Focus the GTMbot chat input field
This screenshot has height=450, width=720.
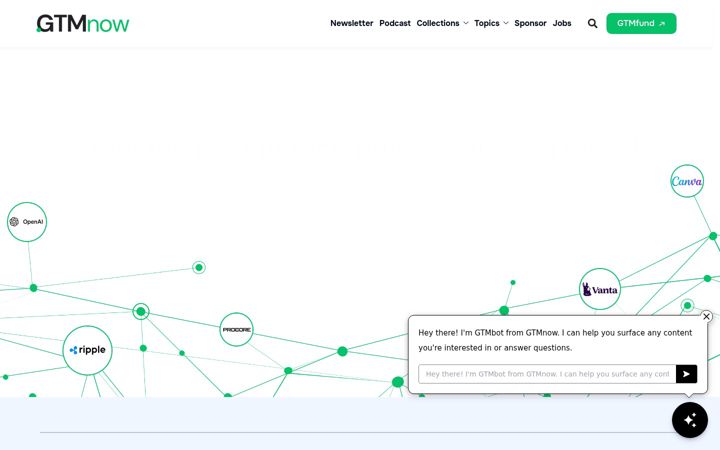pos(547,374)
